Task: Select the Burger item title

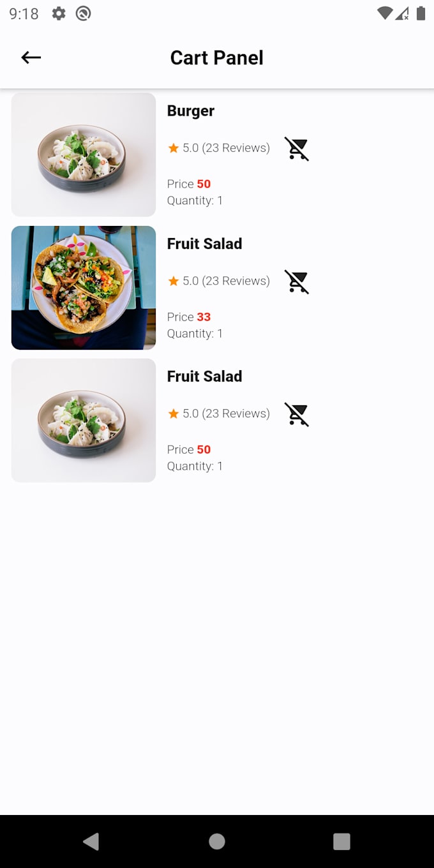Action: point(191,111)
